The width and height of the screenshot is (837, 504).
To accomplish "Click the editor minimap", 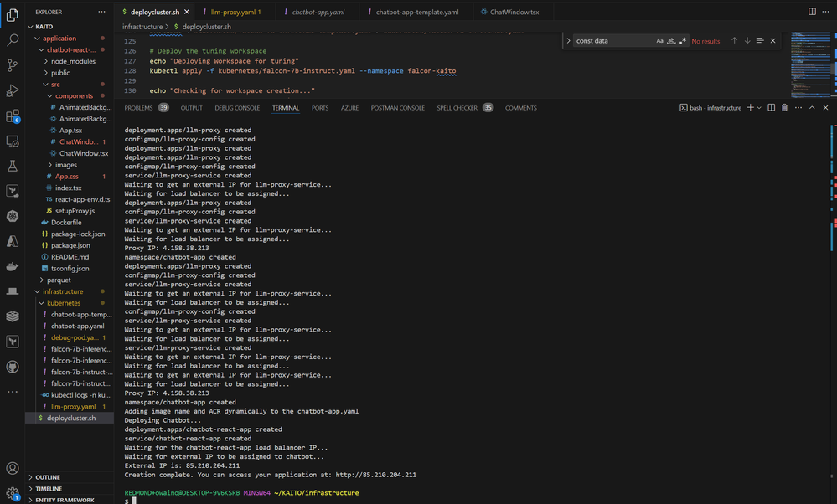I will pos(810,64).
